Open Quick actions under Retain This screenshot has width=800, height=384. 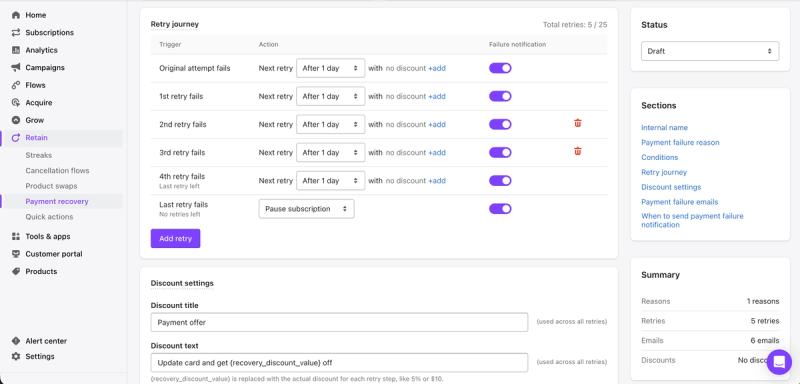[49, 217]
